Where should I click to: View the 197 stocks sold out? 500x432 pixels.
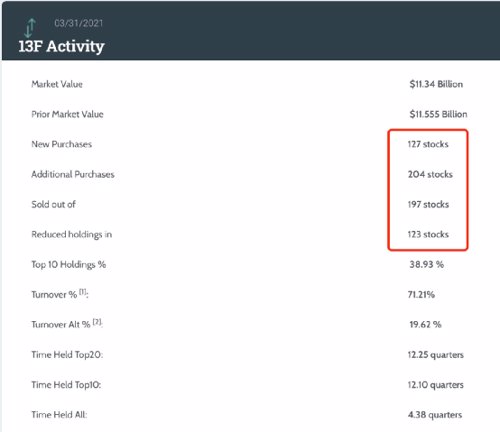(x=428, y=204)
